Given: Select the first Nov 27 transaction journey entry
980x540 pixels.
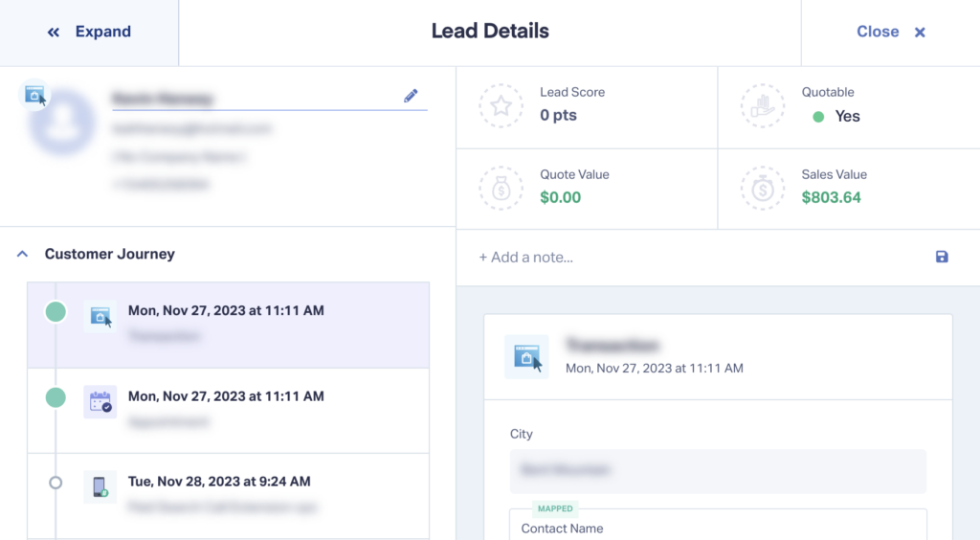Looking at the screenshot, I should tap(229, 325).
